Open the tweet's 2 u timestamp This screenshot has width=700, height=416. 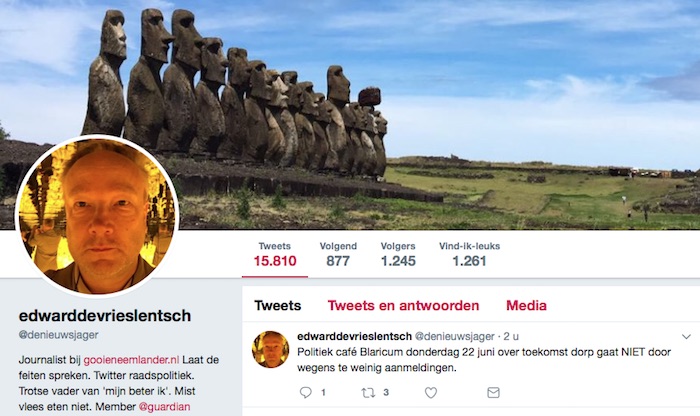pos(511,336)
